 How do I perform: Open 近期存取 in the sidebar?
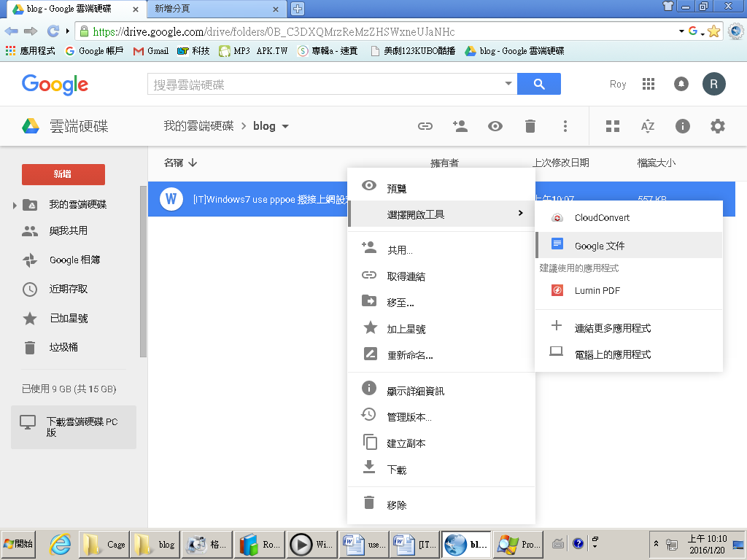pos(68,289)
